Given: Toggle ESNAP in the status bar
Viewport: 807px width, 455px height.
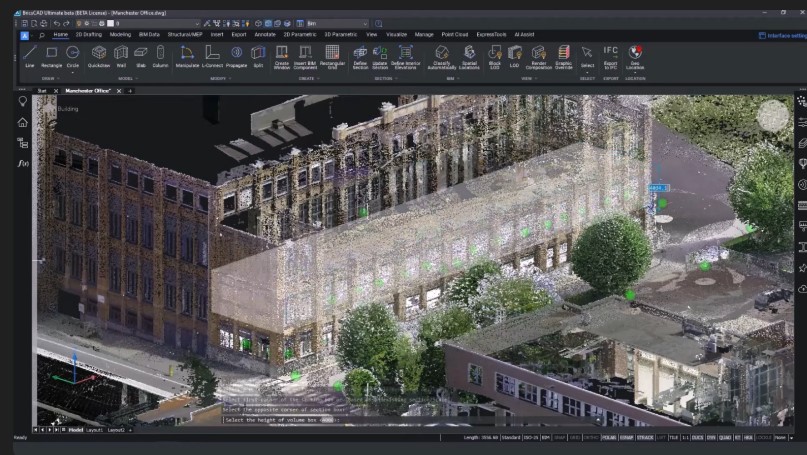Looking at the screenshot, I should [624, 437].
